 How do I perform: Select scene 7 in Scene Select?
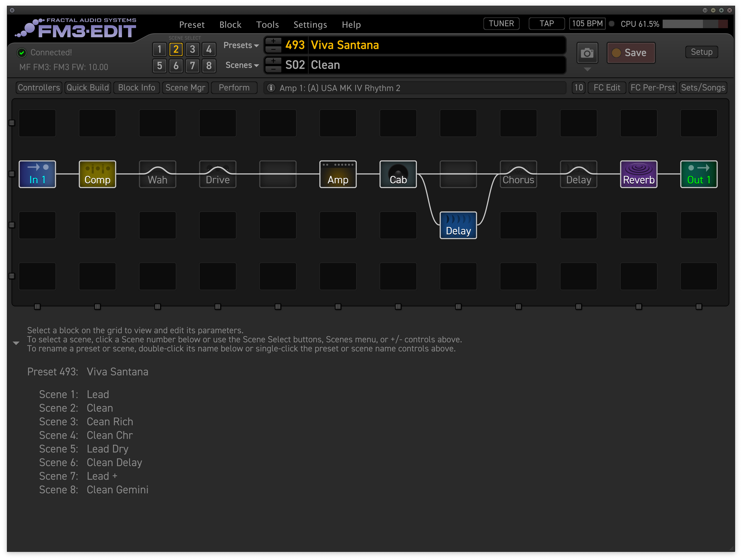pyautogui.click(x=192, y=66)
